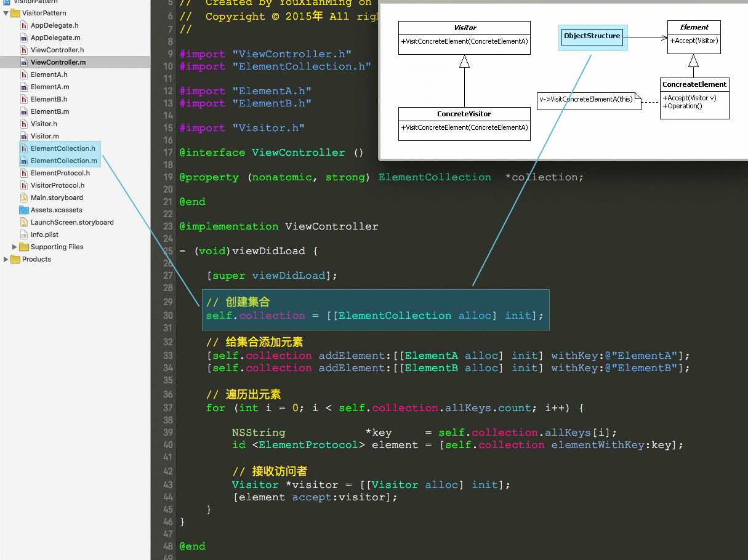Screen dimensions: 748x560
Task: Click the Main.storyboard file icon
Action: 24,198
